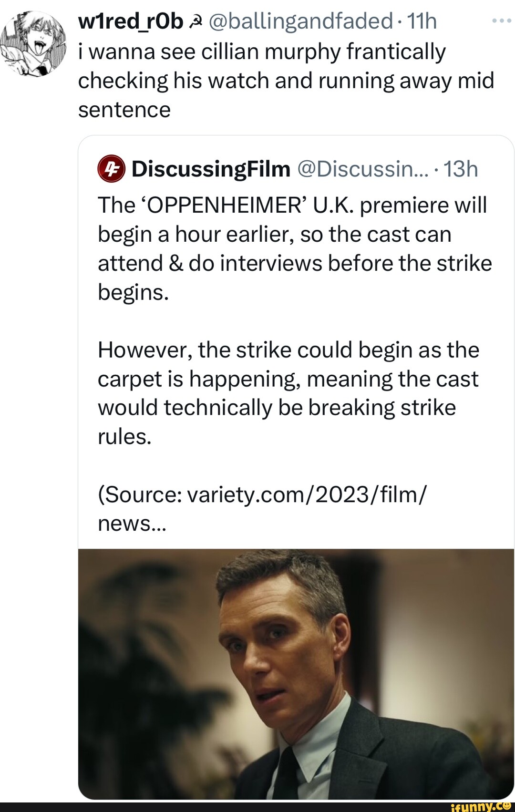The width and height of the screenshot is (515, 812).
Task: Click the 'begins.' line in the quoted tweet
Action: [134, 292]
